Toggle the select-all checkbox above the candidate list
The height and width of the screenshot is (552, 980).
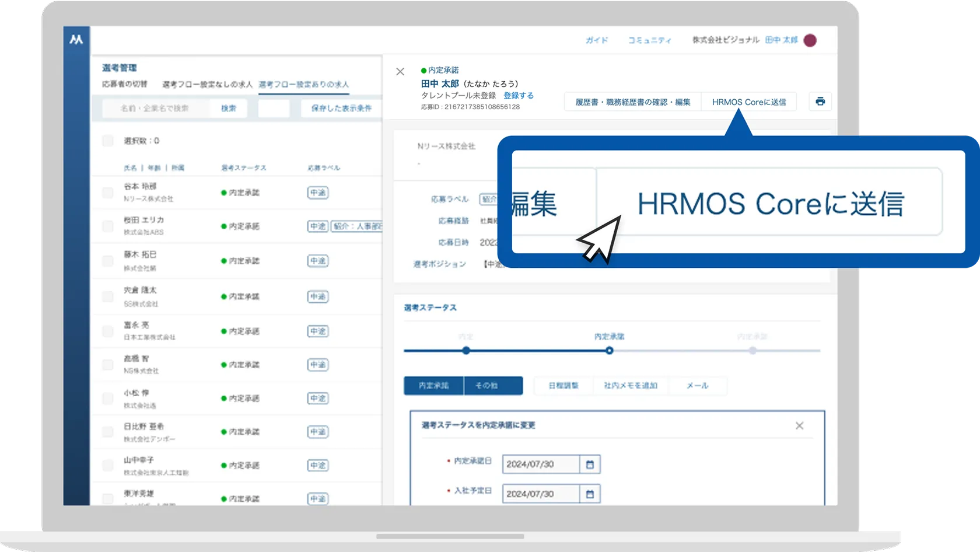tap(107, 140)
